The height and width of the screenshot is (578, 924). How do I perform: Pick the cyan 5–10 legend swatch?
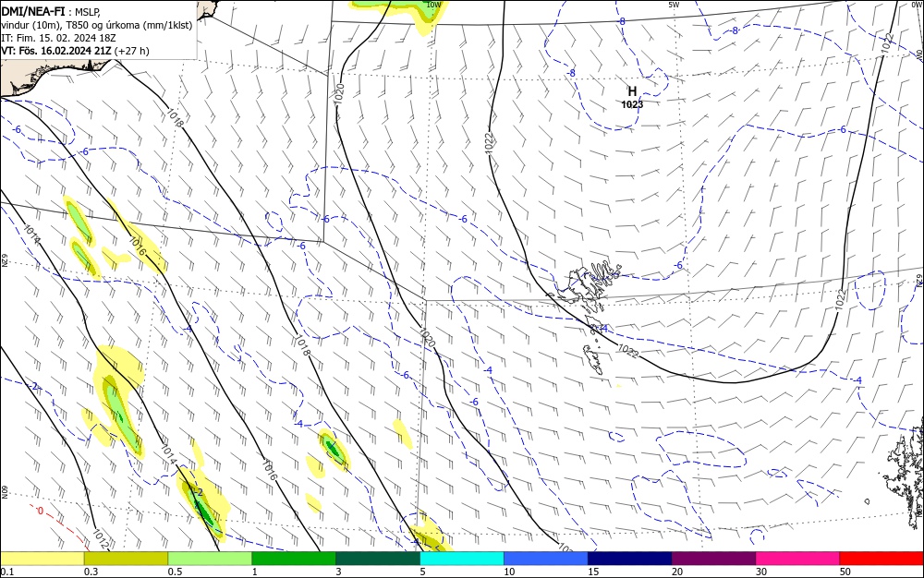point(462,559)
